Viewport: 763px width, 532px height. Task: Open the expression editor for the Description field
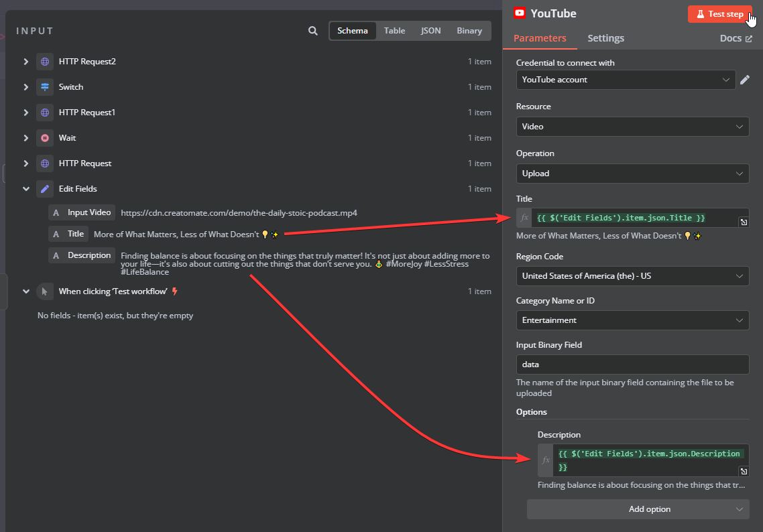tap(744, 471)
